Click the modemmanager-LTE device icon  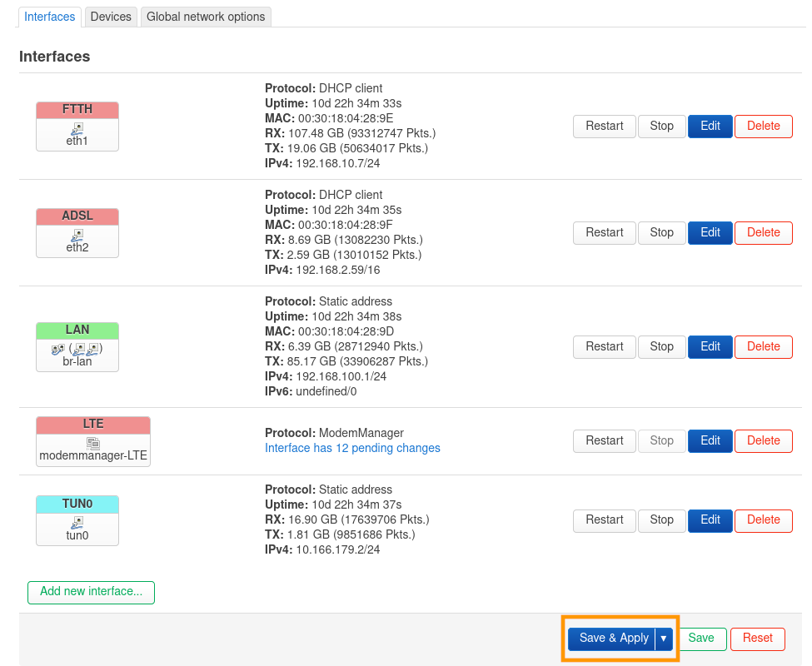[x=93, y=443]
